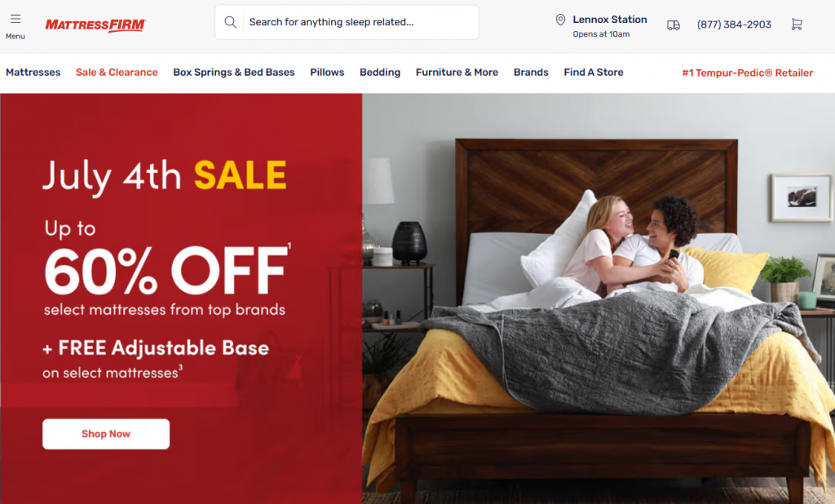Click the store location pin icon

point(560,20)
